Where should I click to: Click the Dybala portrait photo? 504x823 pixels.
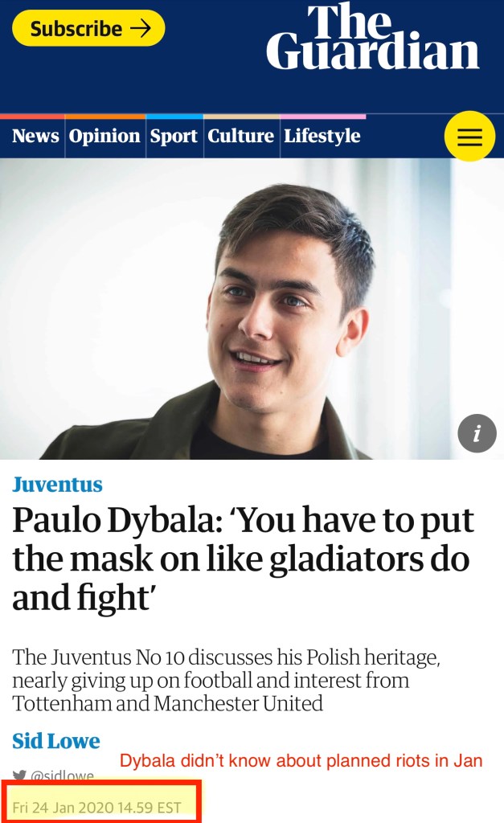coord(252,309)
